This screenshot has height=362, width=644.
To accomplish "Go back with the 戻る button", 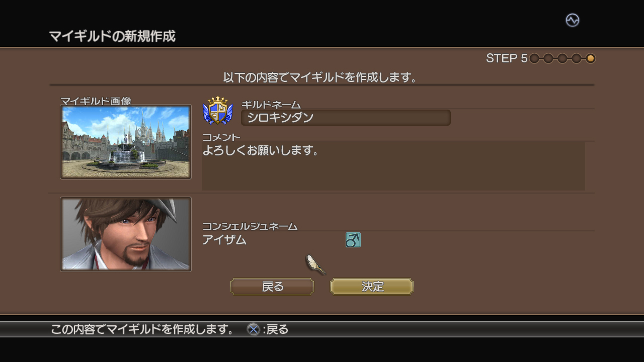I will pyautogui.click(x=272, y=287).
